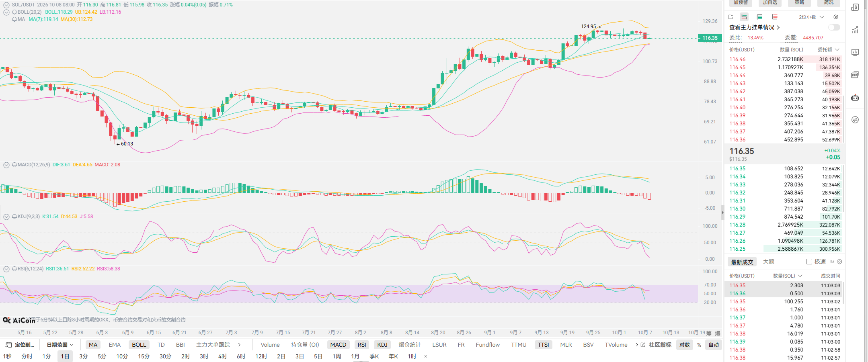This screenshot has height=362, width=868.
Task: Show only buy orders (green list icon)
Action: [x=759, y=17]
